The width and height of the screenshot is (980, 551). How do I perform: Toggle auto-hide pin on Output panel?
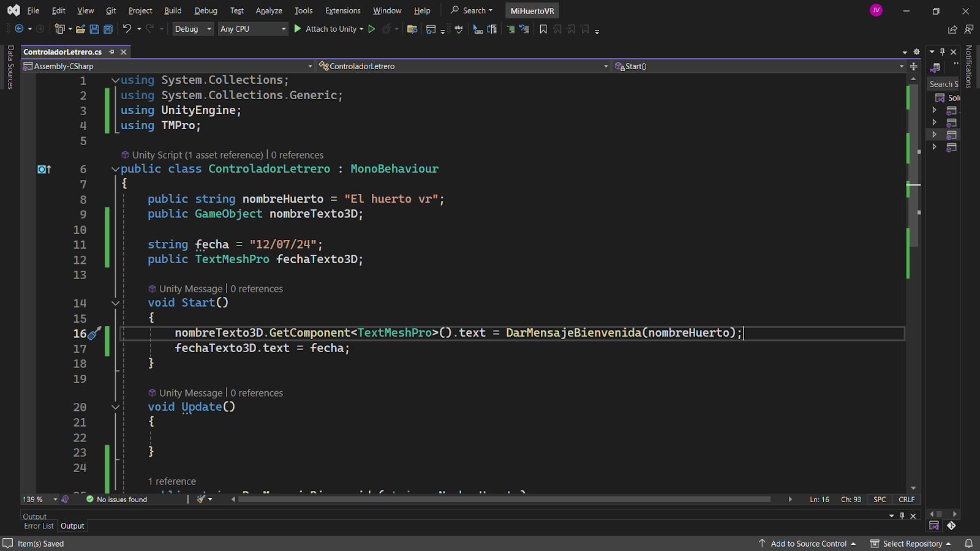click(902, 516)
